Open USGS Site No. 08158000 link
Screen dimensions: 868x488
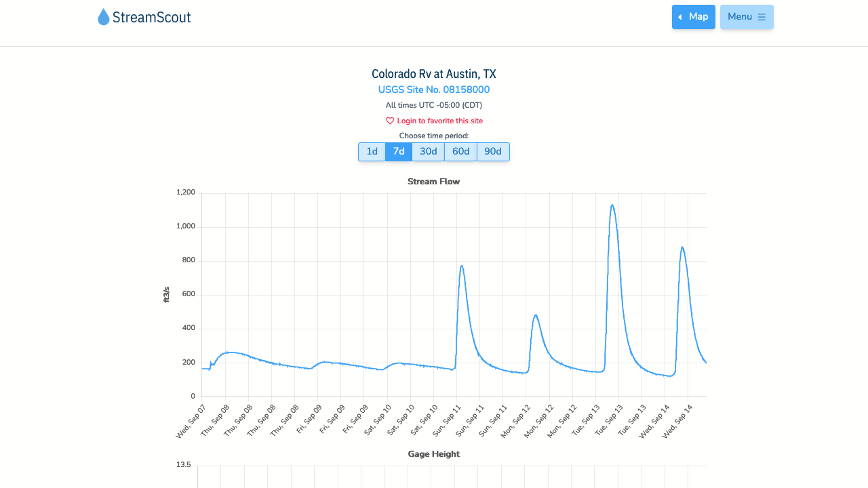click(434, 89)
